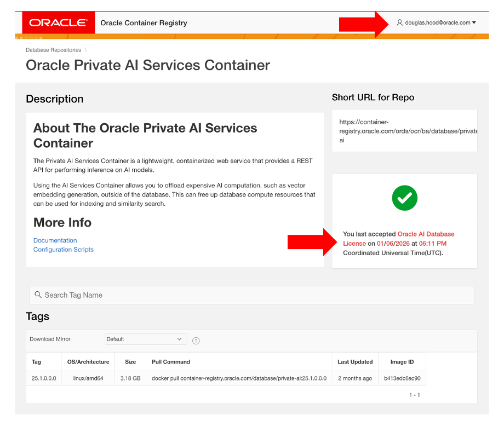Click the Oracle Private AI Services Container title
The image size is (504, 427).
coord(148,65)
